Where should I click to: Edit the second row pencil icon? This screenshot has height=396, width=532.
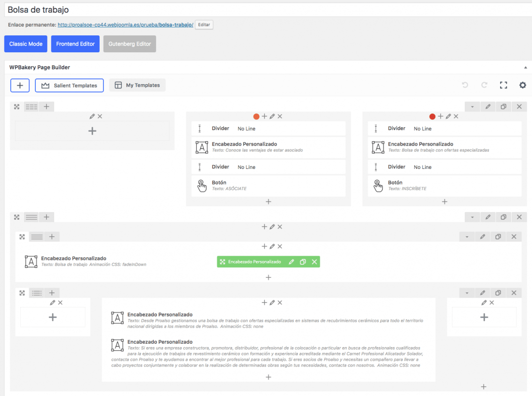(x=488, y=217)
